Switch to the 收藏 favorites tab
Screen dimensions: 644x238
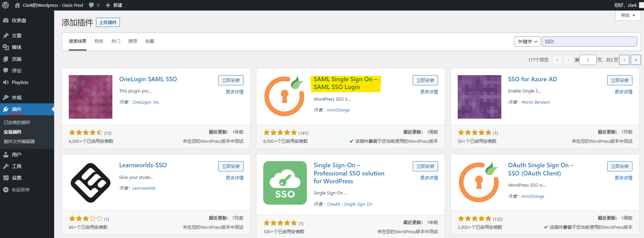(x=150, y=41)
